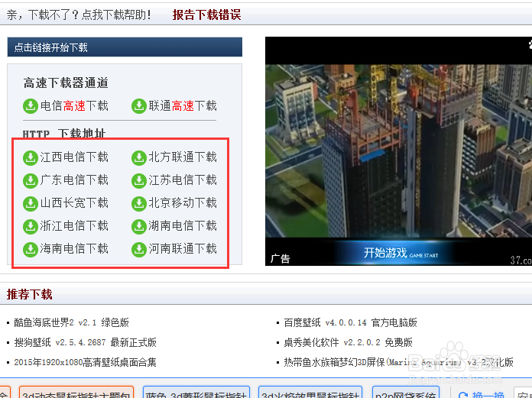Screen dimensions: 532x398
Task: Download via 山西长宽下载 link
Action: pos(74,203)
